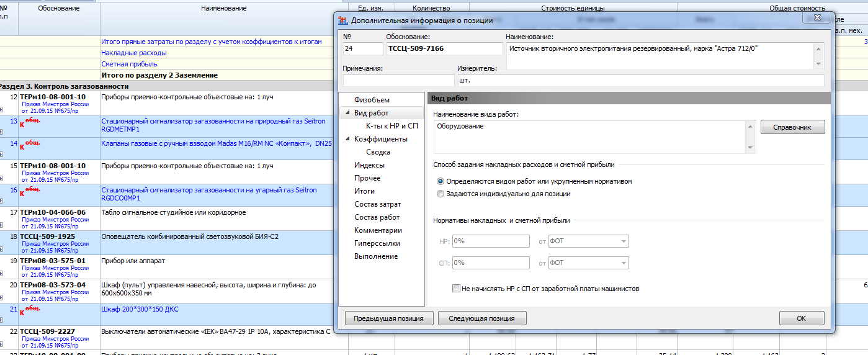The width and height of the screenshot is (868, 355).
Task: Click the dialog title bar app icon
Action: [x=342, y=20]
